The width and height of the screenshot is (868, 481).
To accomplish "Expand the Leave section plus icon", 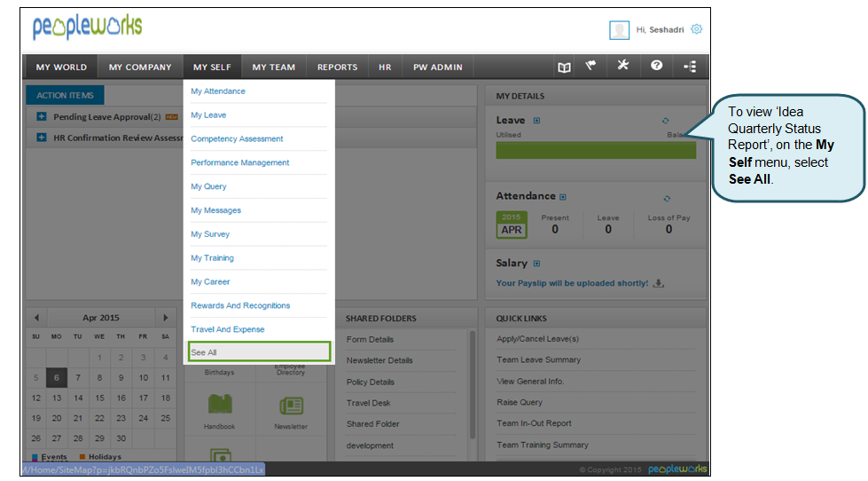I will (536, 121).
